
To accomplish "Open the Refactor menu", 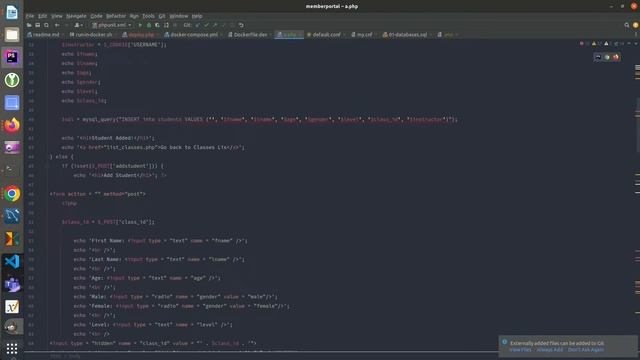I will click(x=116, y=16).
